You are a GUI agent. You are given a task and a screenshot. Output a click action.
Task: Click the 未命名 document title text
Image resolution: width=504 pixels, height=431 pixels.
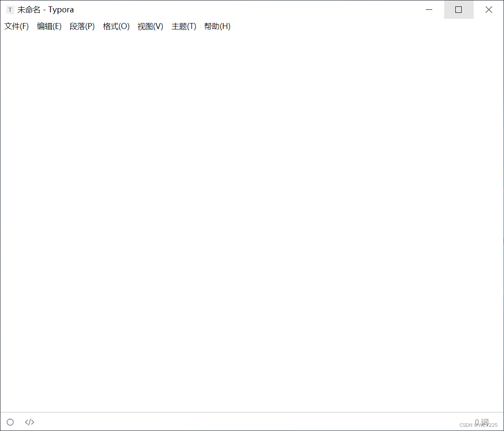[x=29, y=9]
